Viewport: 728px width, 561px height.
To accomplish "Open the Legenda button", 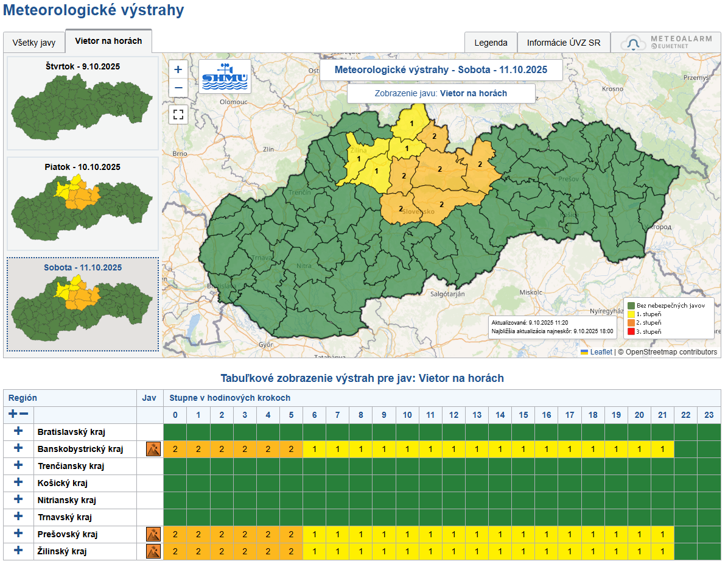I will pyautogui.click(x=491, y=43).
